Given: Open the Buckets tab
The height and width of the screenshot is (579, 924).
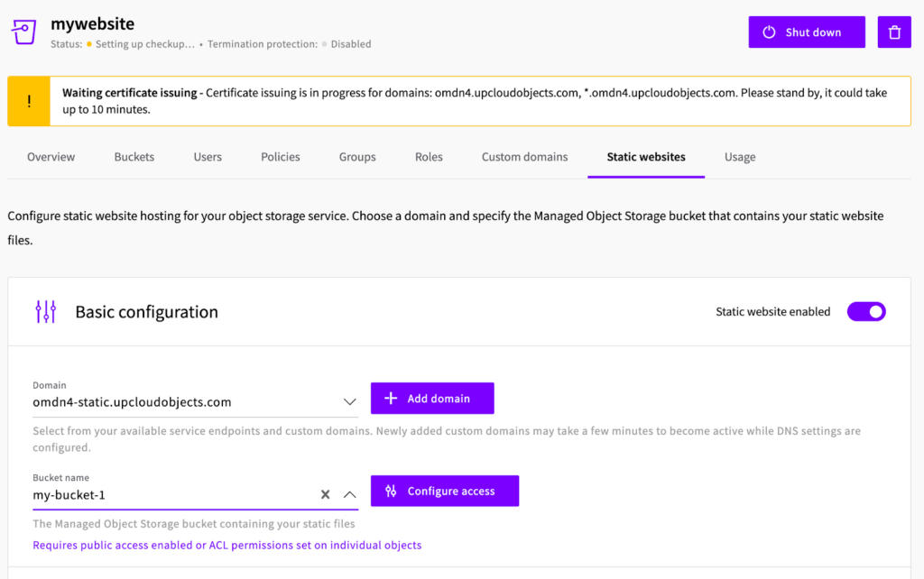Looking at the screenshot, I should point(134,157).
